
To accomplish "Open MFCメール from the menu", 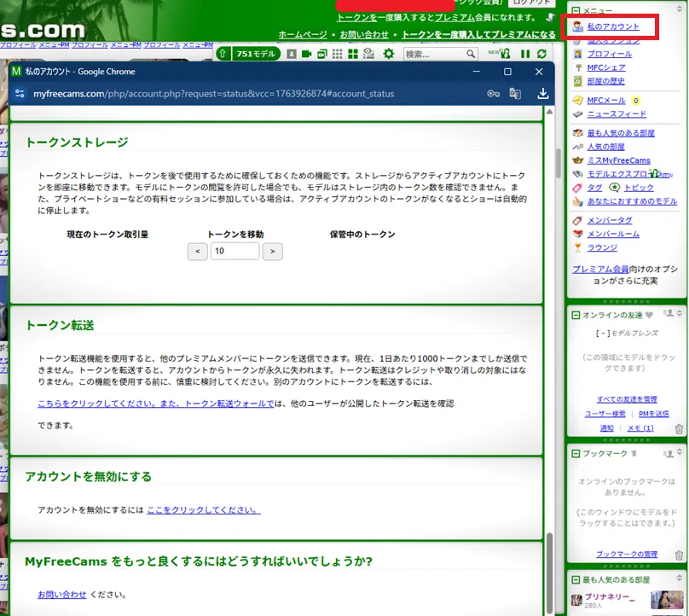I will pyautogui.click(x=605, y=101).
